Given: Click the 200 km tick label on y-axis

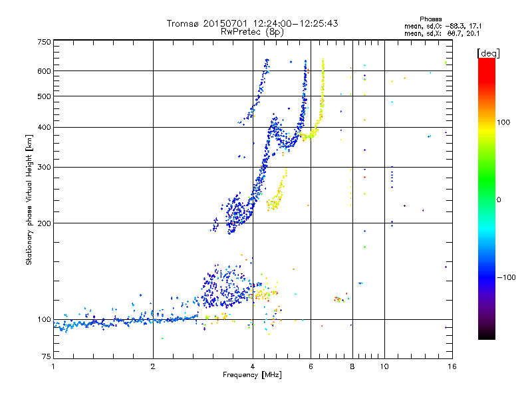Looking at the screenshot, I should pyautogui.click(x=44, y=223).
